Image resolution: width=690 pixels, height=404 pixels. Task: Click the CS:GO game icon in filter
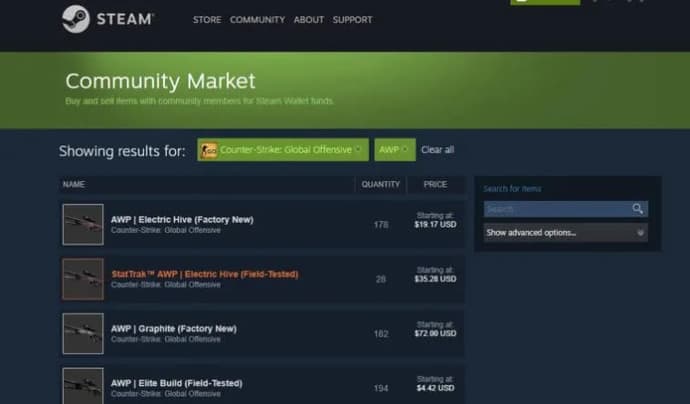tap(209, 150)
